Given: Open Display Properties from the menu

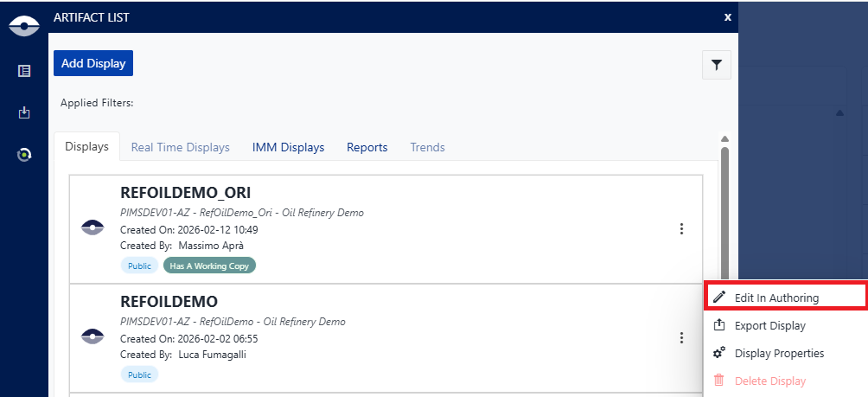Looking at the screenshot, I should [778, 353].
